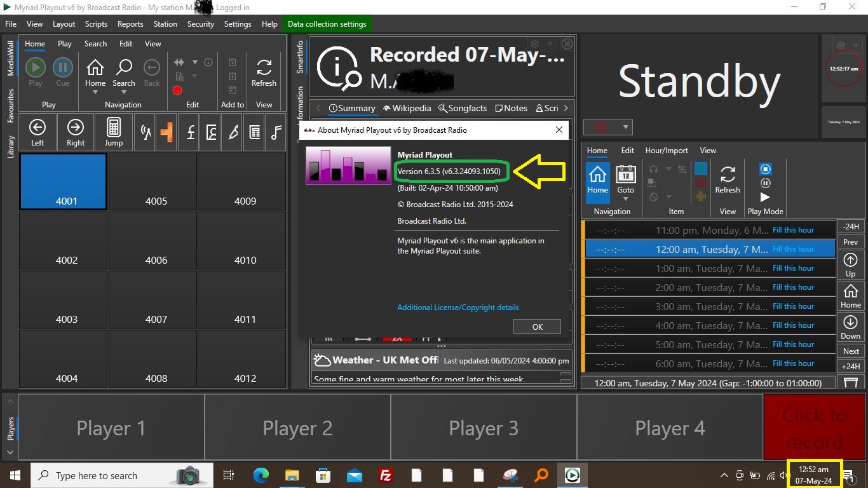Open the Station menu
Viewport: 868px width, 488px height.
coord(165,24)
